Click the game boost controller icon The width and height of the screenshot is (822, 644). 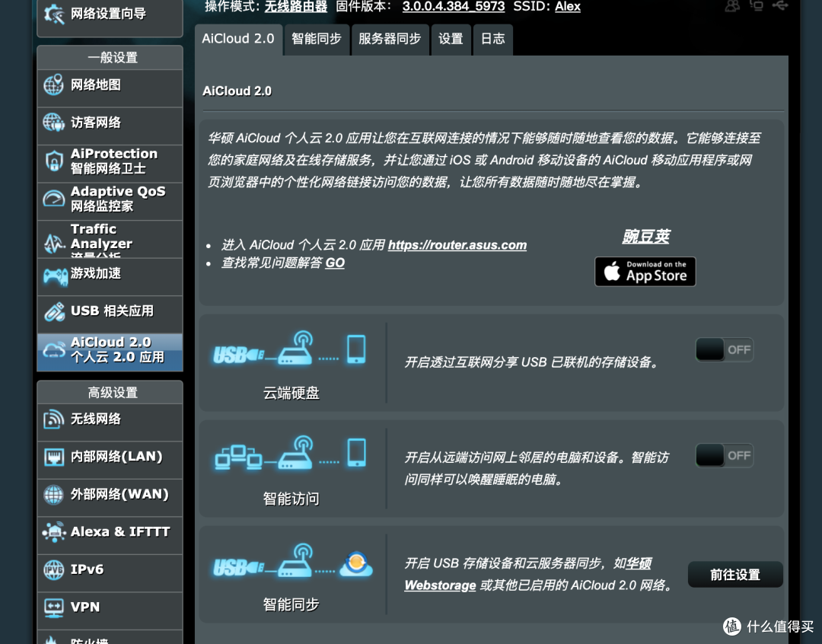(x=55, y=276)
